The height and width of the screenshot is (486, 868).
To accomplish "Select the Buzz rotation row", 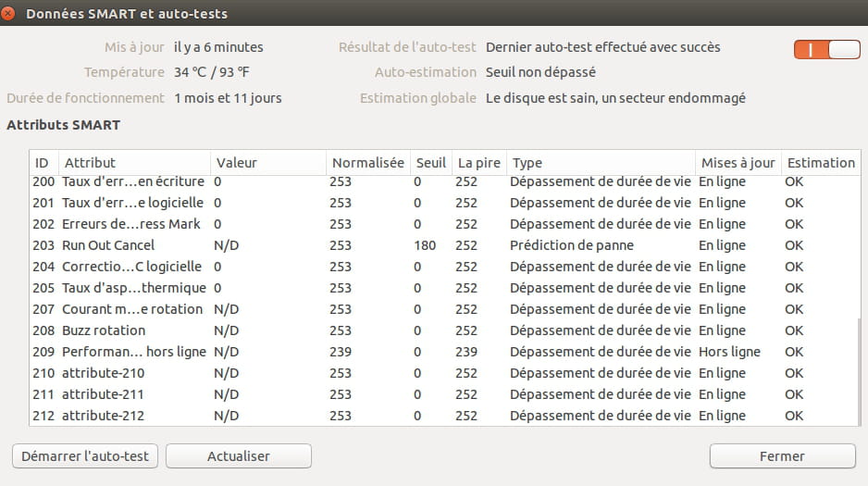I will 443,330.
